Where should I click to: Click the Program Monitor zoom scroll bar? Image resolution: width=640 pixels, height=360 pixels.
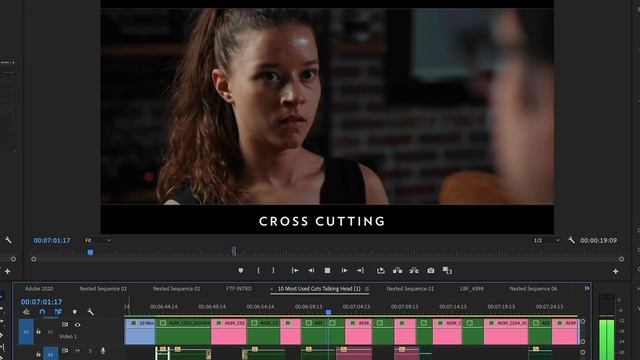[327, 259]
